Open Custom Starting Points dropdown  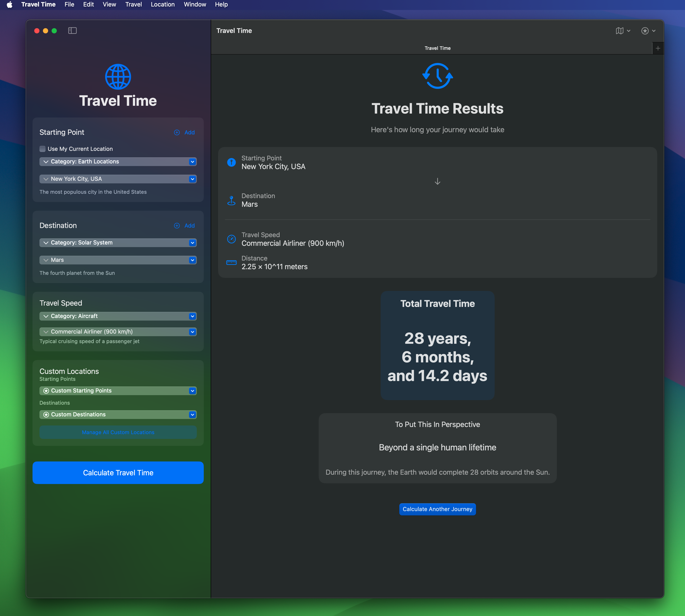click(x=118, y=391)
